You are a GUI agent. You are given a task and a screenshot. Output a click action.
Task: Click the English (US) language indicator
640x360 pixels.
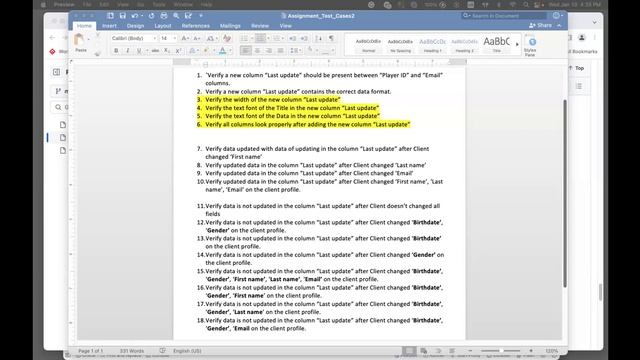click(187, 351)
